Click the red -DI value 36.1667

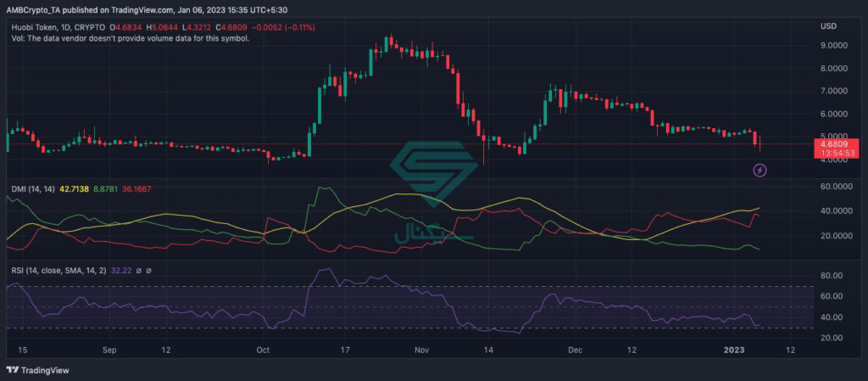[136, 189]
